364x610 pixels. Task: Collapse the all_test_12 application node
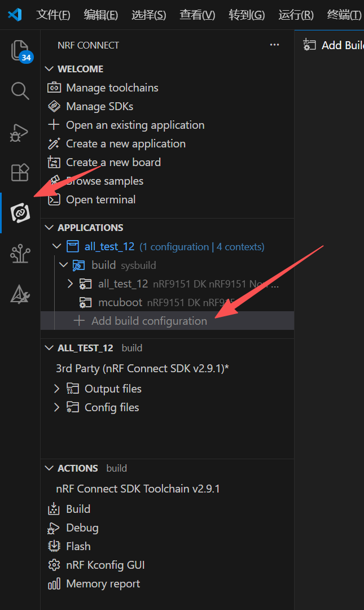point(57,246)
